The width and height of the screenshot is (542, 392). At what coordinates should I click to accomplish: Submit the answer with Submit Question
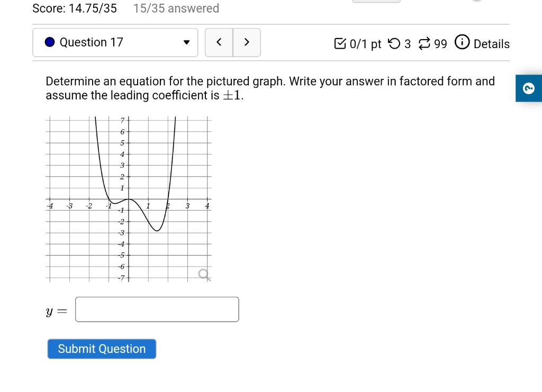point(102,349)
